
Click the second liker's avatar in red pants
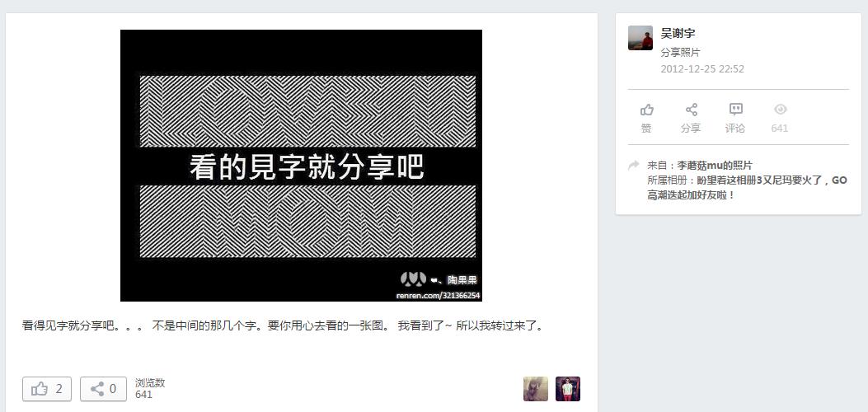568,389
